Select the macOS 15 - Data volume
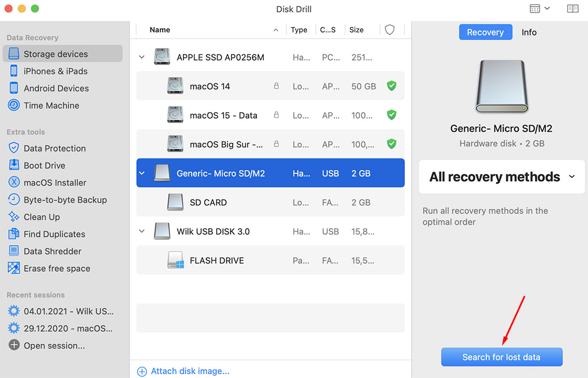Screen dimensions: 588x378 click(x=271, y=115)
